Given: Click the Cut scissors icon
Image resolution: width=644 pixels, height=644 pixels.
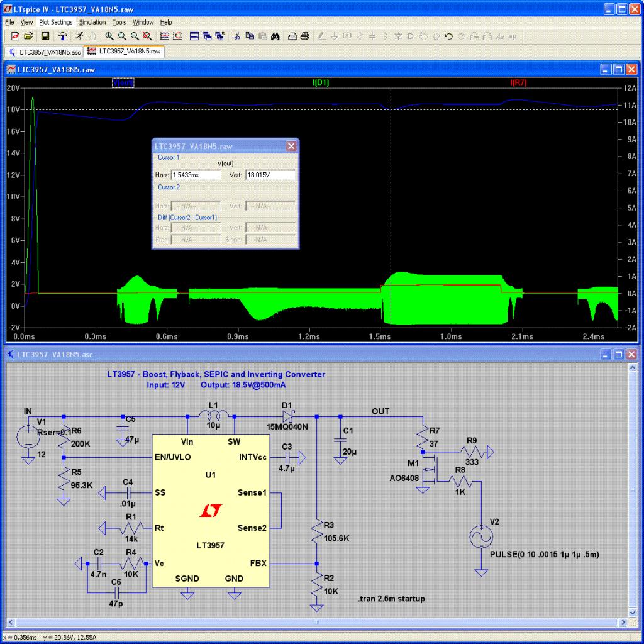Looking at the screenshot, I should coord(237,36).
